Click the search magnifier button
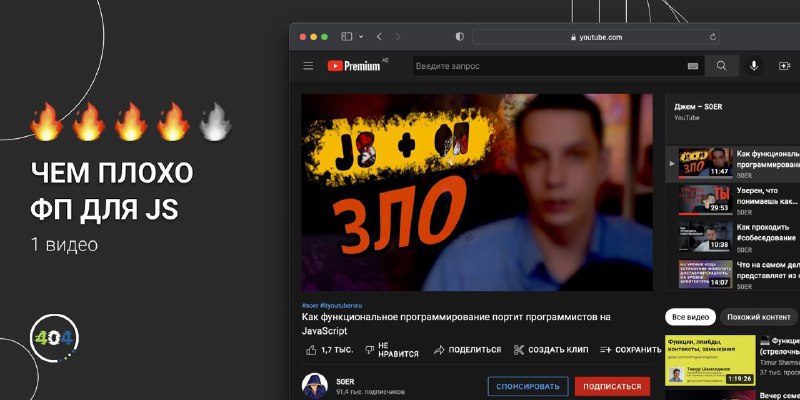800x400 pixels. 721,66
